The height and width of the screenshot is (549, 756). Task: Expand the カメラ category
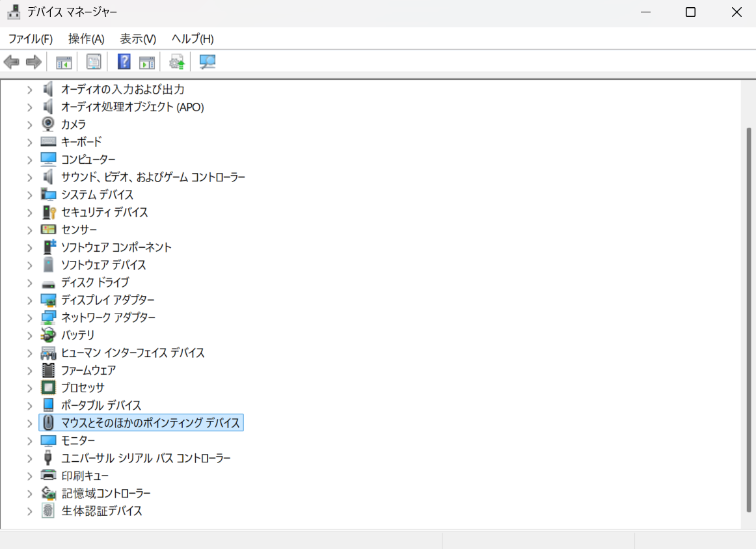(29, 124)
